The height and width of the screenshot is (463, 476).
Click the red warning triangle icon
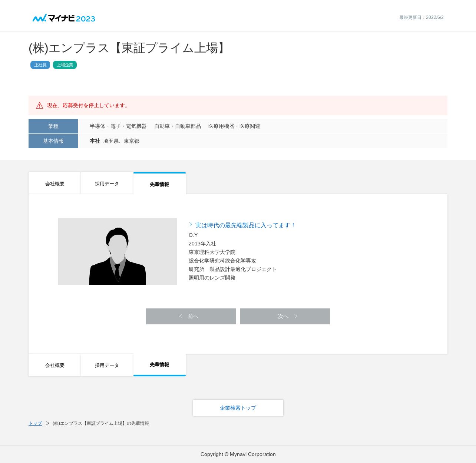40,106
